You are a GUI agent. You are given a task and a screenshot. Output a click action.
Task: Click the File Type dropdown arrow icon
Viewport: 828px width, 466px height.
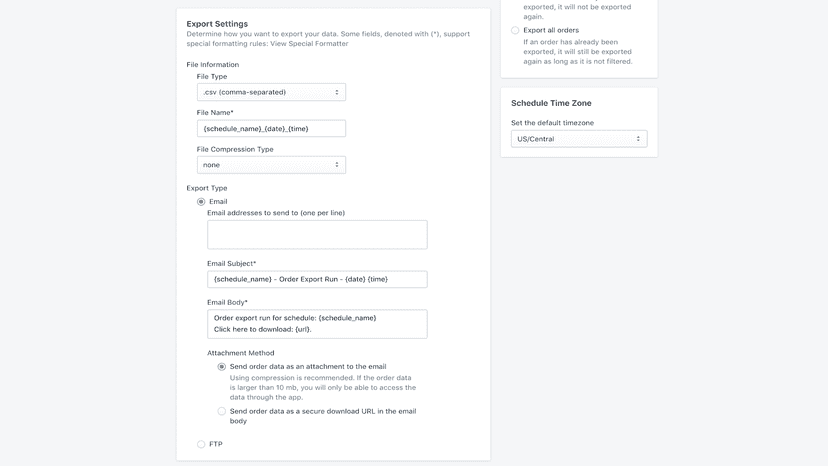click(x=336, y=92)
